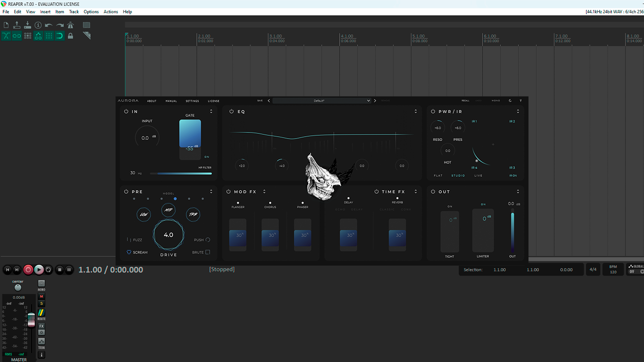644x362 pixels.
Task: Expand the TIME FX section up-down arrows
Action: coord(416,192)
